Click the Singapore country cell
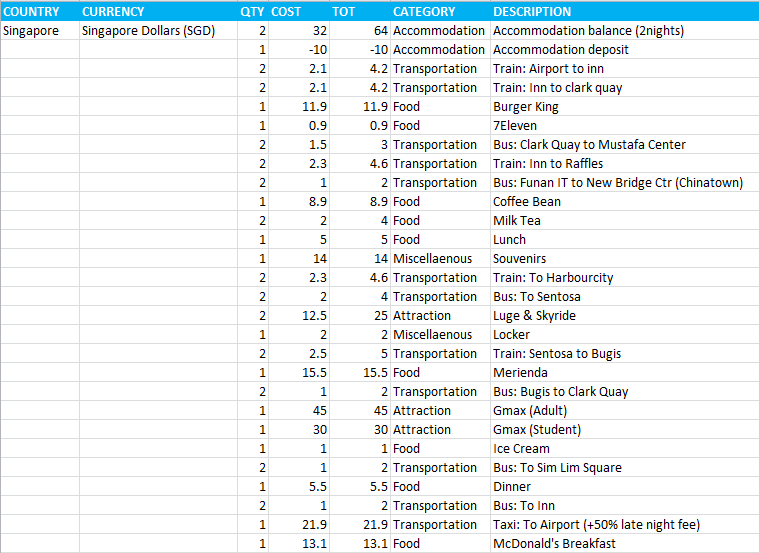Viewport: 759px width, 553px height. point(40,31)
